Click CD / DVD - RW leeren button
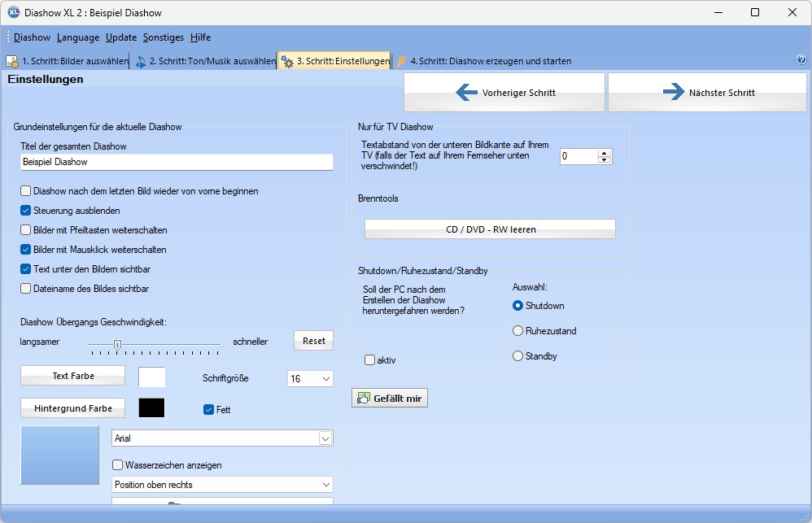This screenshot has height=523, width=812. tap(490, 229)
